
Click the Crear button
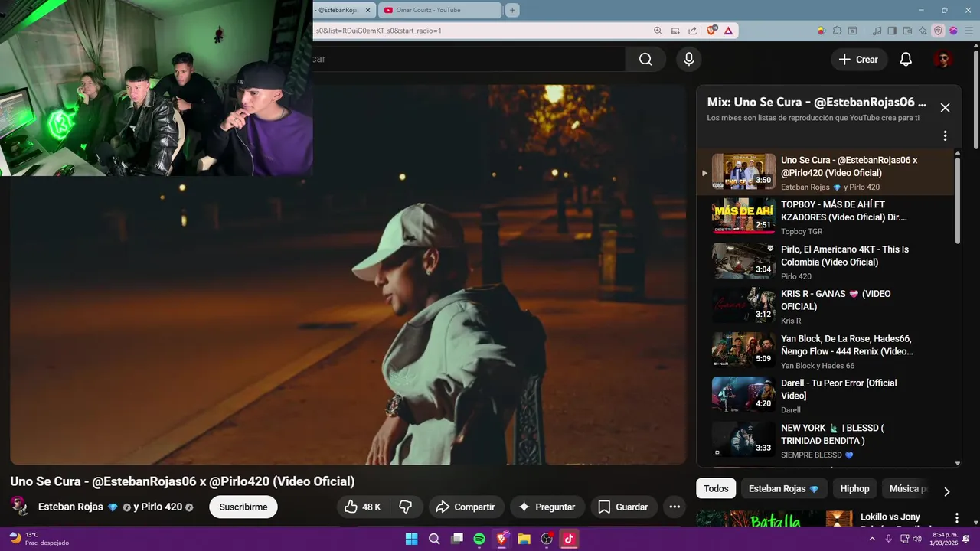pos(858,59)
